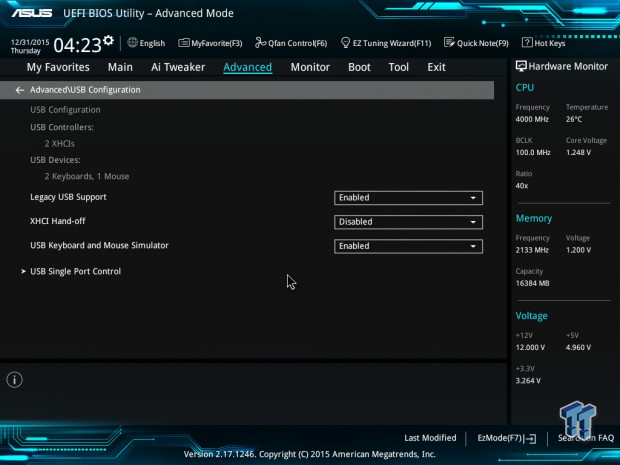Click the Version 2.17.1246 copyright text
This screenshot has height=465, width=620.
310,454
